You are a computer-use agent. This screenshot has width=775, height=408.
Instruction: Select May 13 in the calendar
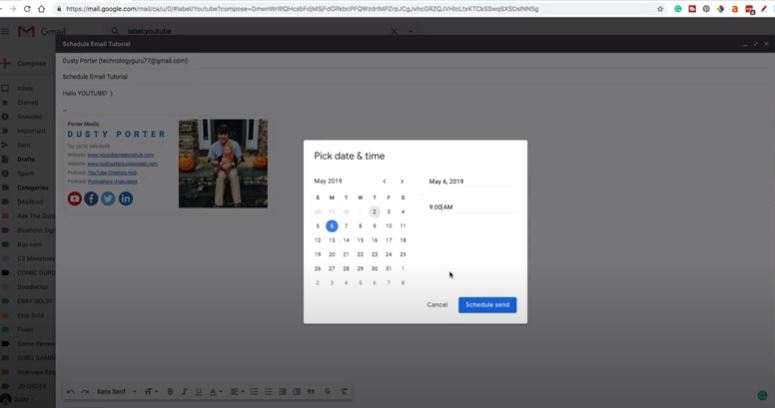coord(332,240)
